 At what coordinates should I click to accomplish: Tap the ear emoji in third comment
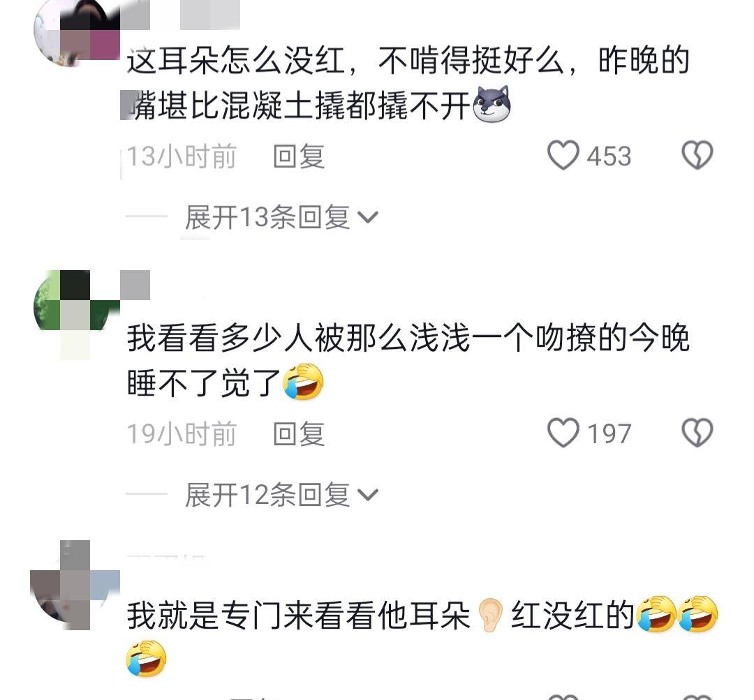(490, 615)
